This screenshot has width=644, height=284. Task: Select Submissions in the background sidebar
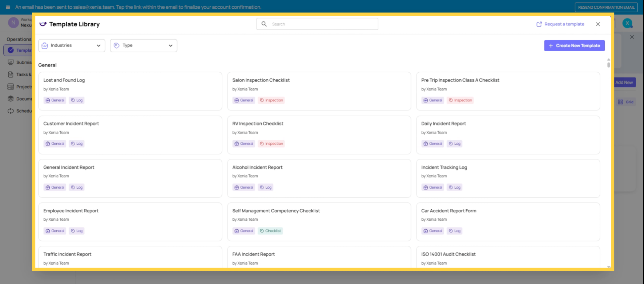pyautogui.click(x=19, y=62)
